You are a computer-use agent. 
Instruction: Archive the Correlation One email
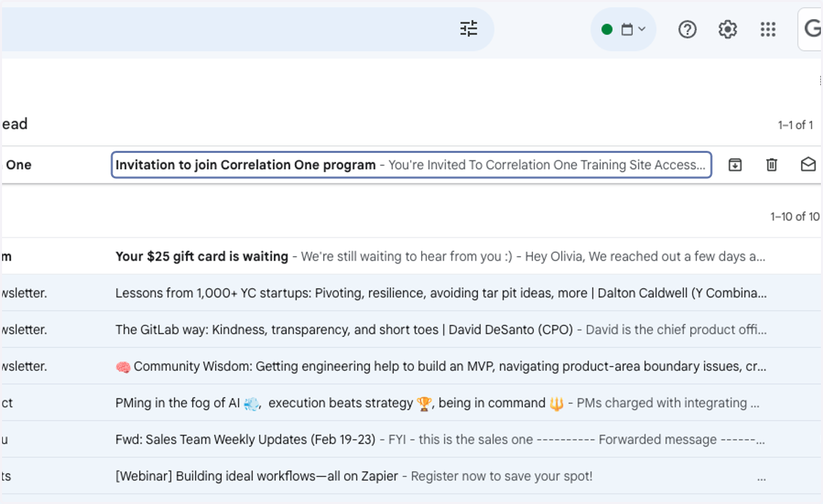pos(735,165)
